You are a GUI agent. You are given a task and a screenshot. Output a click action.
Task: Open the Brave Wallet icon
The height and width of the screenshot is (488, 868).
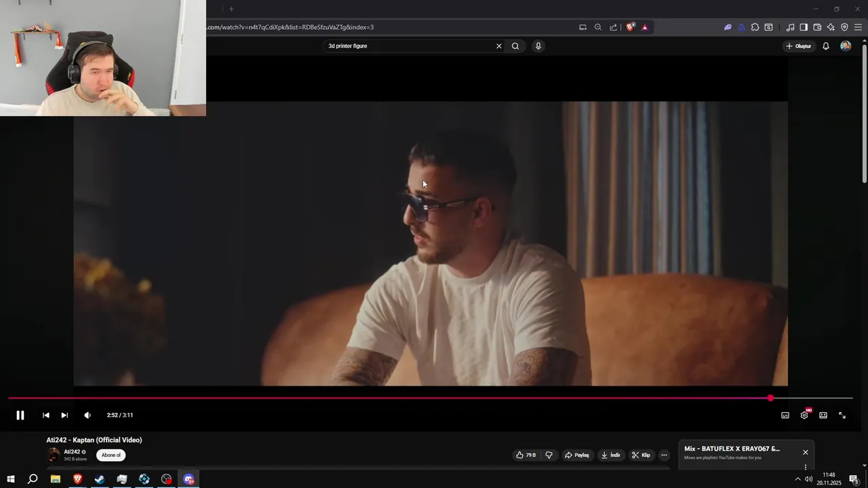pos(817,27)
